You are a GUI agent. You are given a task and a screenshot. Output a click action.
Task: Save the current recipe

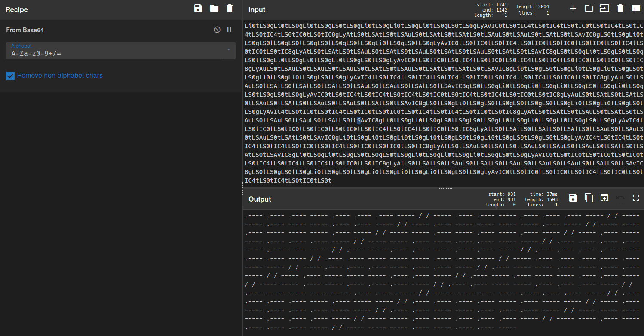198,8
